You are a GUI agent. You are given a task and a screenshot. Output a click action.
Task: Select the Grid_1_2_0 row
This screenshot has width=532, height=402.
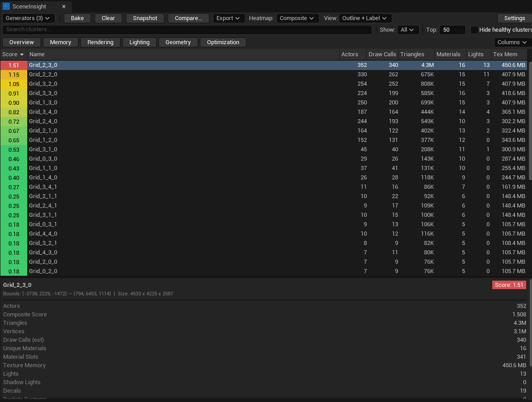pyautogui.click(x=264, y=140)
